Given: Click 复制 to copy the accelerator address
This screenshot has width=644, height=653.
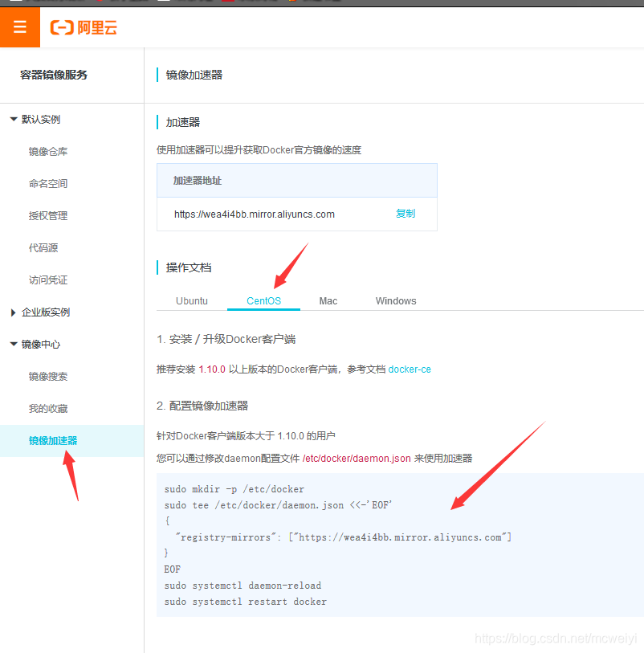Looking at the screenshot, I should point(407,214).
